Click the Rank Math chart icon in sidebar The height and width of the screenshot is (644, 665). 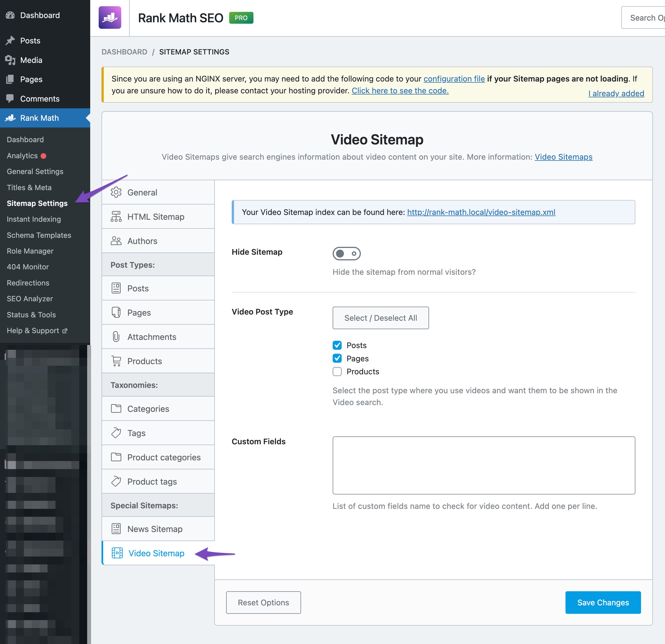[x=10, y=118]
